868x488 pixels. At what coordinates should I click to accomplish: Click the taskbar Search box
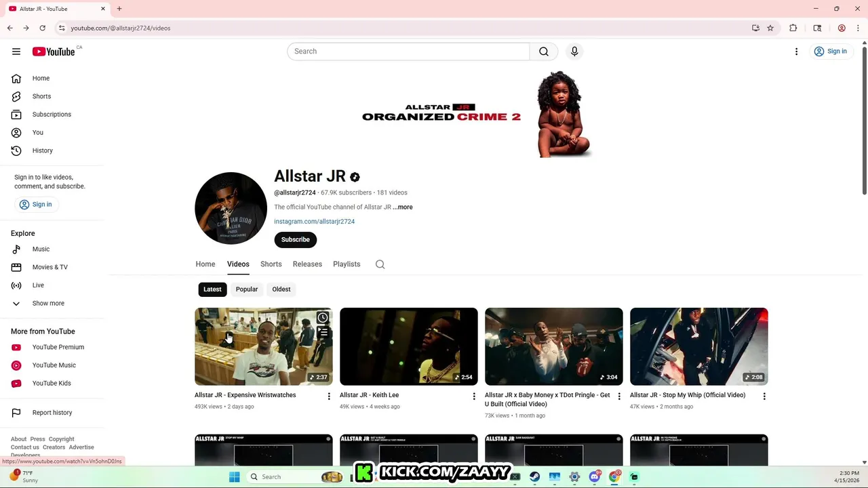(296, 477)
